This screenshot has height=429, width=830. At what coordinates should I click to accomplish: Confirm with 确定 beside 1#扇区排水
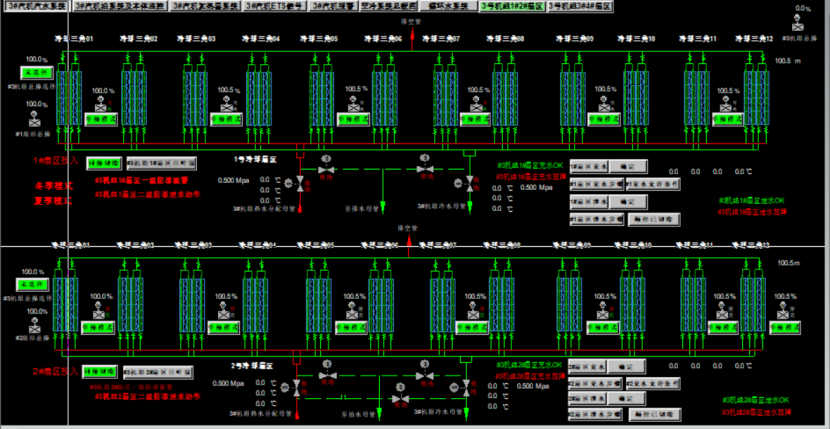coord(627,202)
